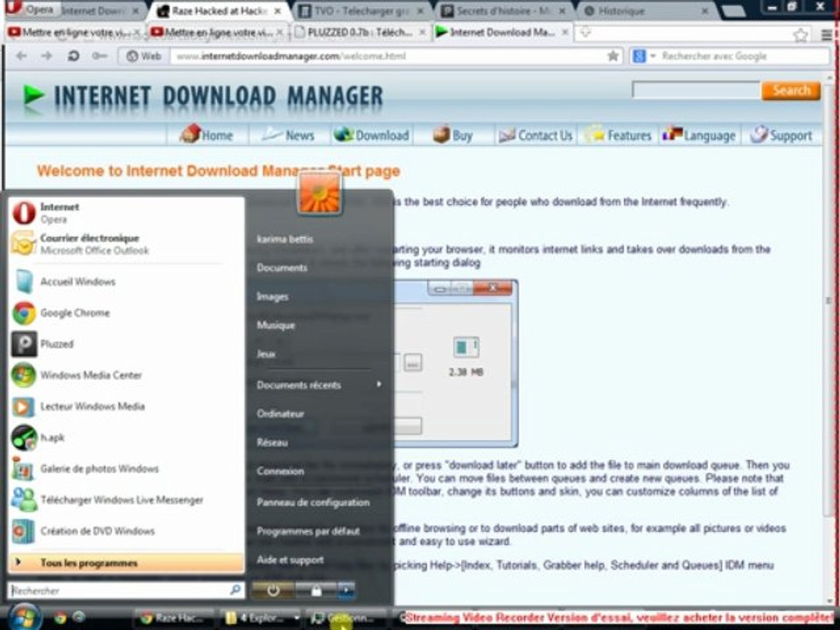Image resolution: width=840 pixels, height=630 pixels.
Task: Click browser back arrow
Action: [x=21, y=56]
